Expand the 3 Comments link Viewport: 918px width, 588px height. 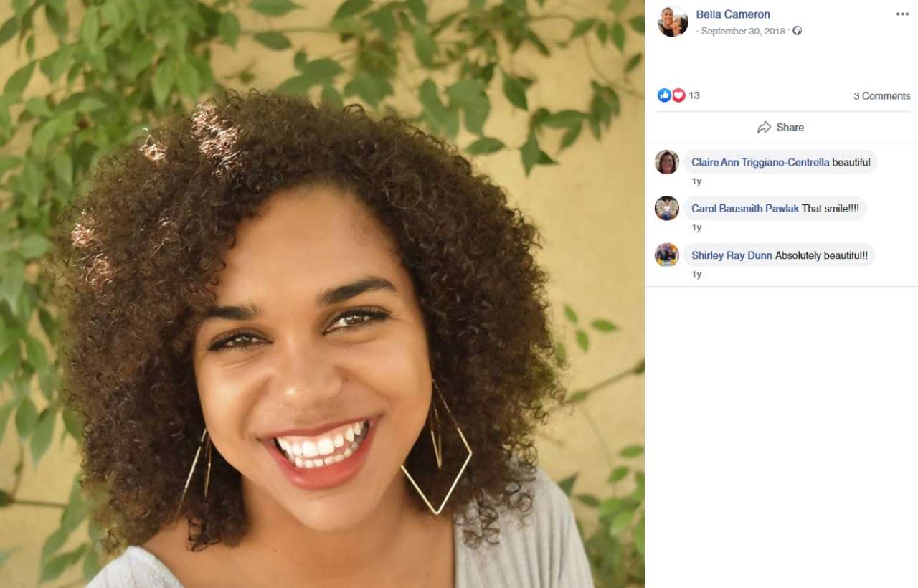click(x=881, y=96)
